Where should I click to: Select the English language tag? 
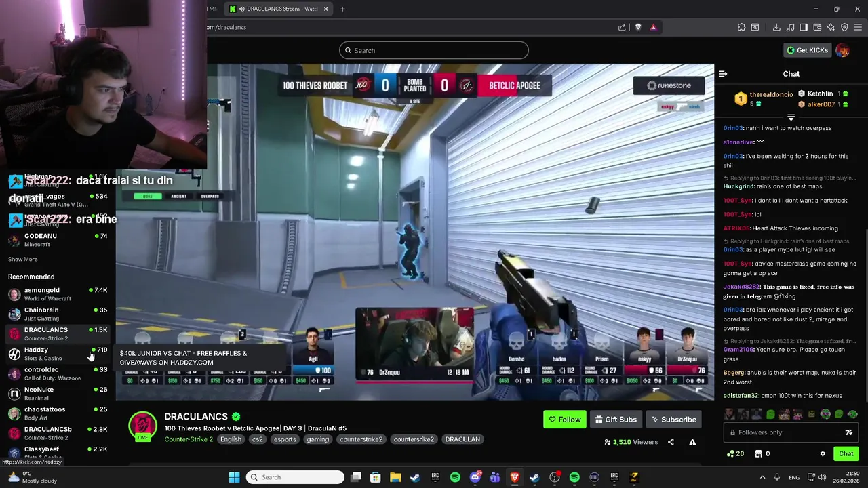(x=231, y=439)
